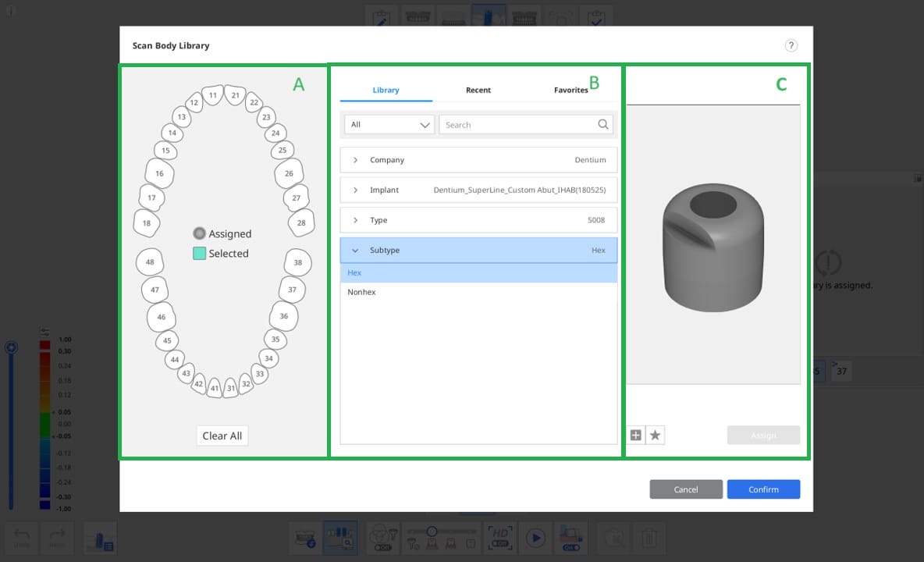The image size is (924, 562).
Task: Click the search magnifier icon
Action: [x=602, y=124]
